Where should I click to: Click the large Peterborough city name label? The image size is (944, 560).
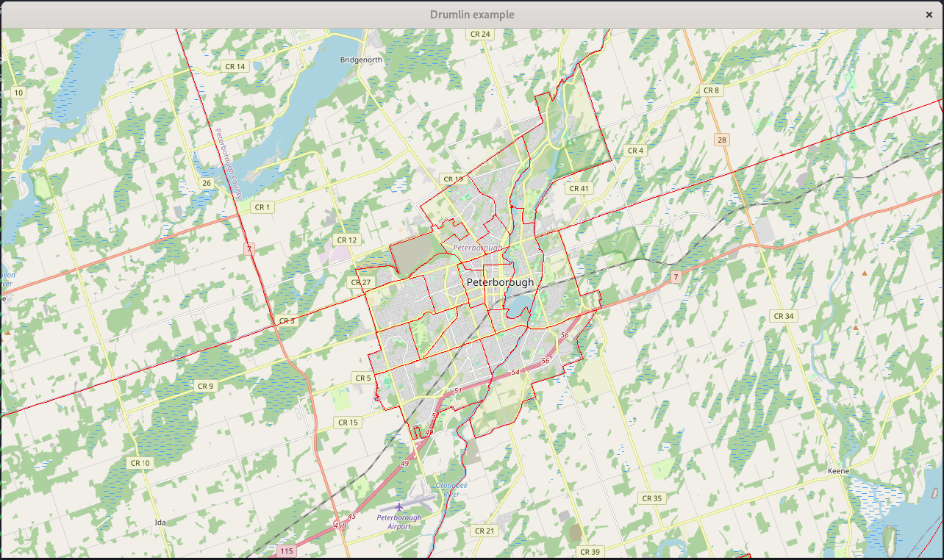500,282
